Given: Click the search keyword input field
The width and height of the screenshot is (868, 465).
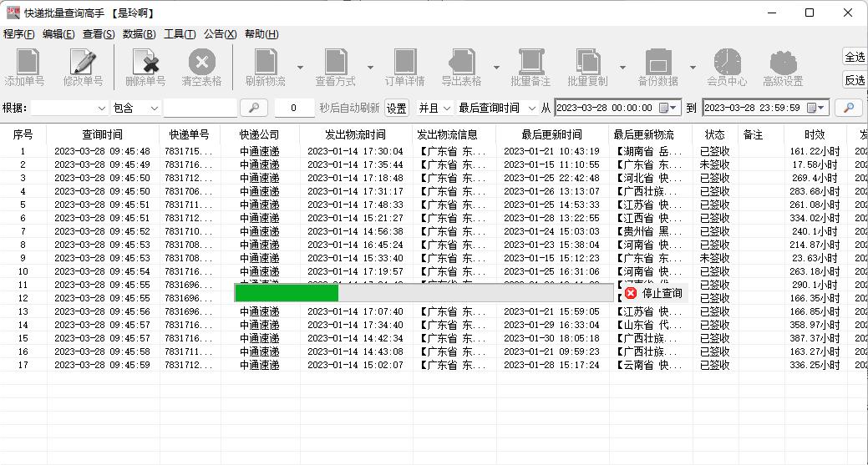Looking at the screenshot, I should pos(201,108).
